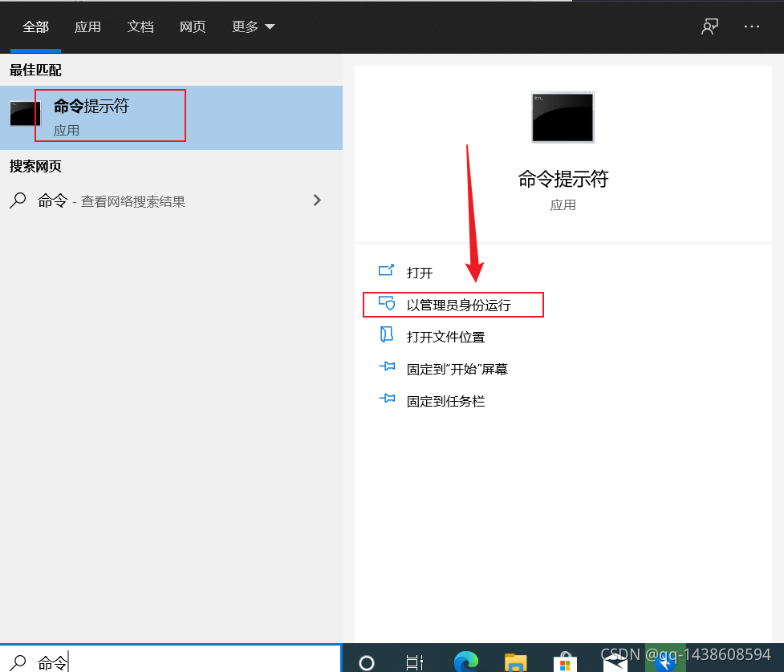Open File Explorer from the taskbar
This screenshot has height=672, width=784.
pyautogui.click(x=515, y=662)
